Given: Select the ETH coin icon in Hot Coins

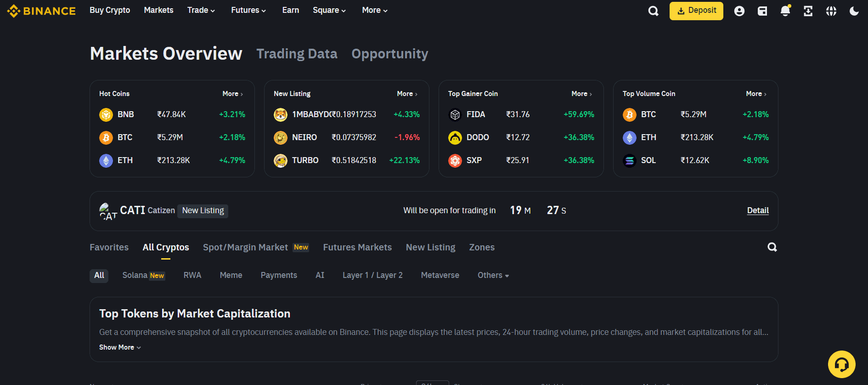Looking at the screenshot, I should (x=106, y=160).
